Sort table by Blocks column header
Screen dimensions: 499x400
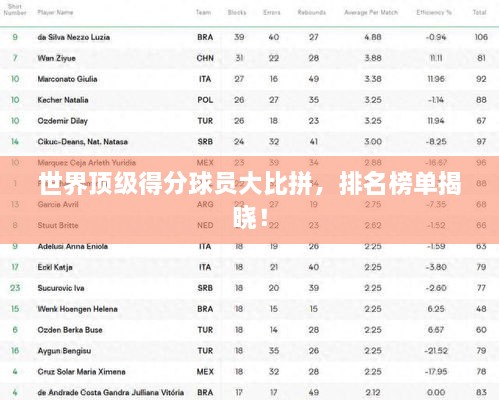point(237,12)
